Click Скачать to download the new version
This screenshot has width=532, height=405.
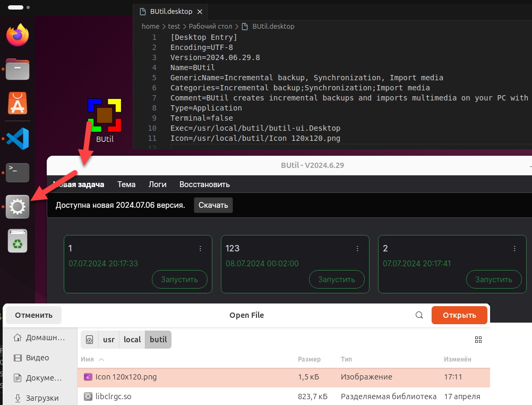213,205
